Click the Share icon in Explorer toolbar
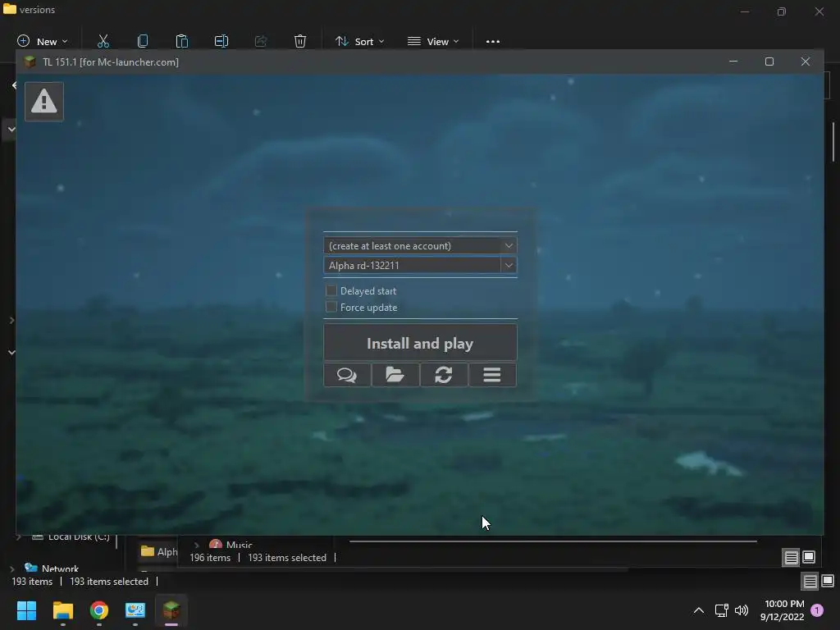This screenshot has height=630, width=840. tap(261, 41)
